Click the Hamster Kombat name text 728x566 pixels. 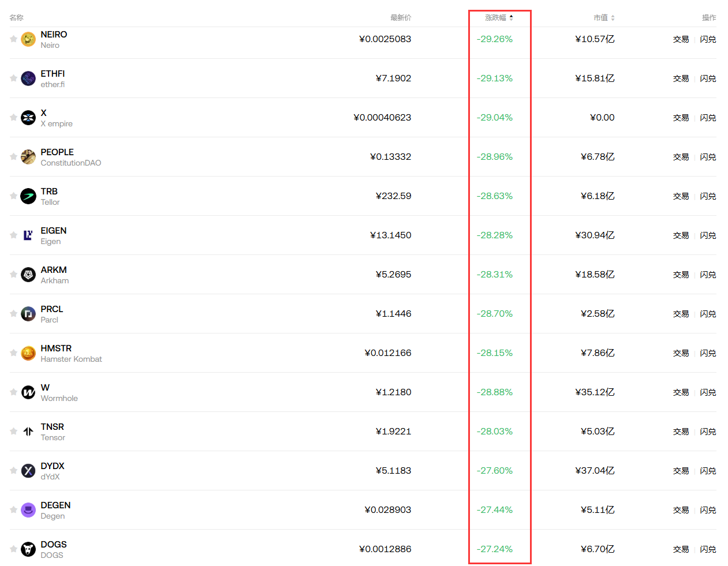71,359
